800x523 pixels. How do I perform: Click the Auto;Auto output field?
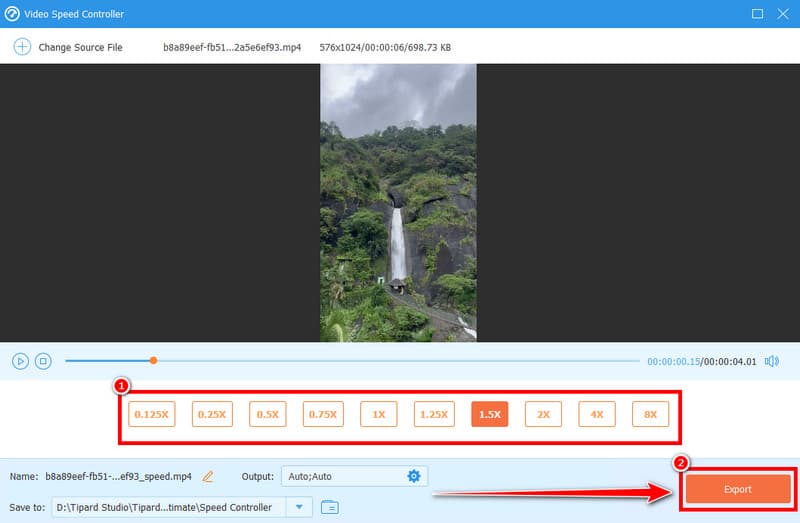coord(355,476)
